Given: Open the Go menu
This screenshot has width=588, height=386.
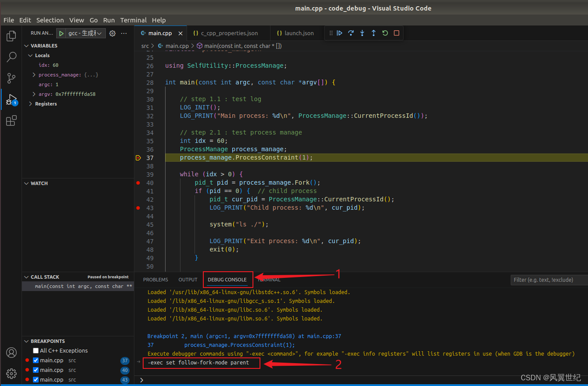Looking at the screenshot, I should point(94,20).
